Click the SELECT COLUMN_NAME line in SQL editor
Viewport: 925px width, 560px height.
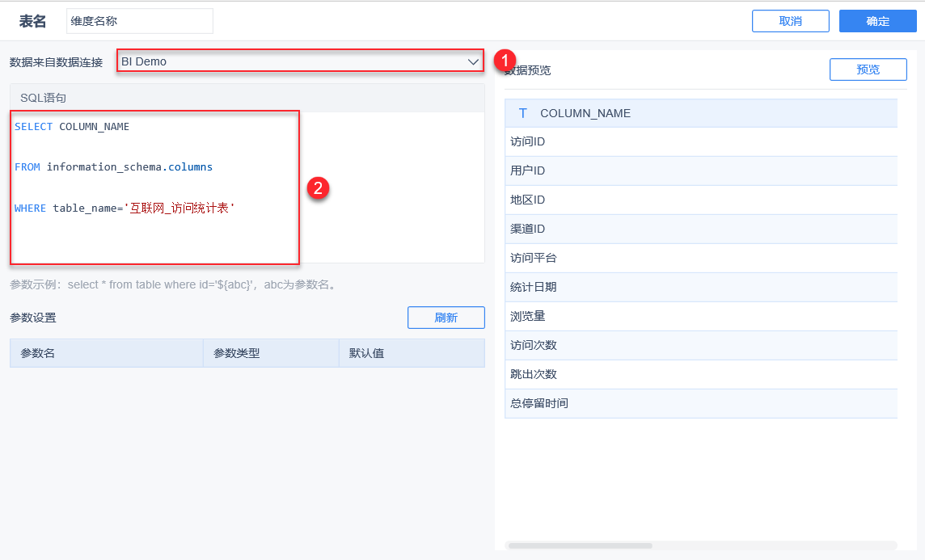pos(72,127)
